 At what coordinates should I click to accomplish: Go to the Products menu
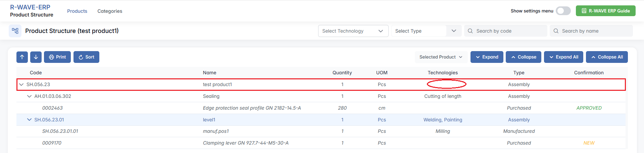coord(77,11)
